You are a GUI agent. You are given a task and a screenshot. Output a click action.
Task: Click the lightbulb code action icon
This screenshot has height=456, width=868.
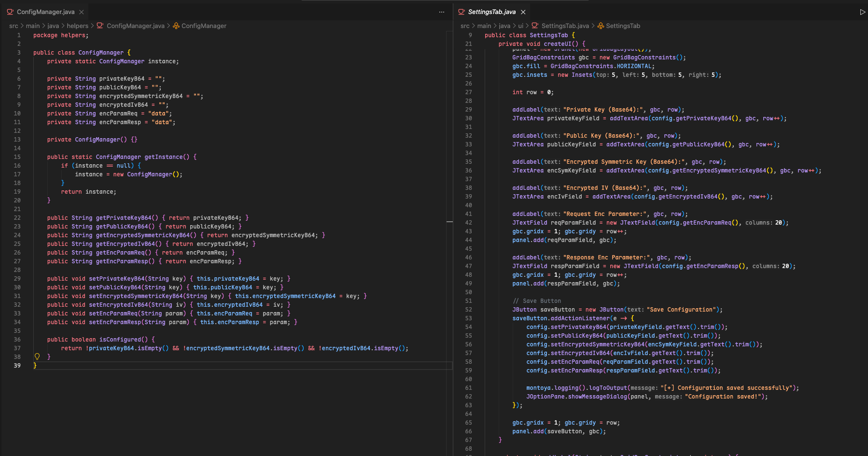coord(37,356)
